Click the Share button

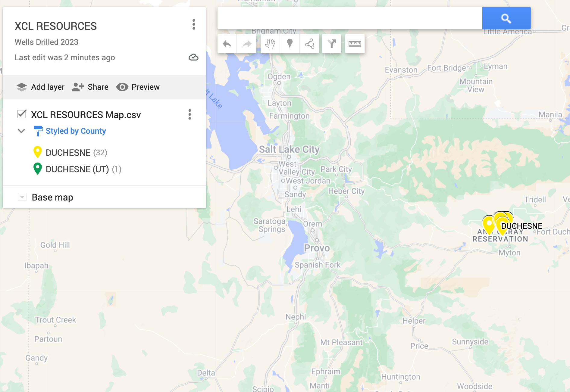point(90,87)
